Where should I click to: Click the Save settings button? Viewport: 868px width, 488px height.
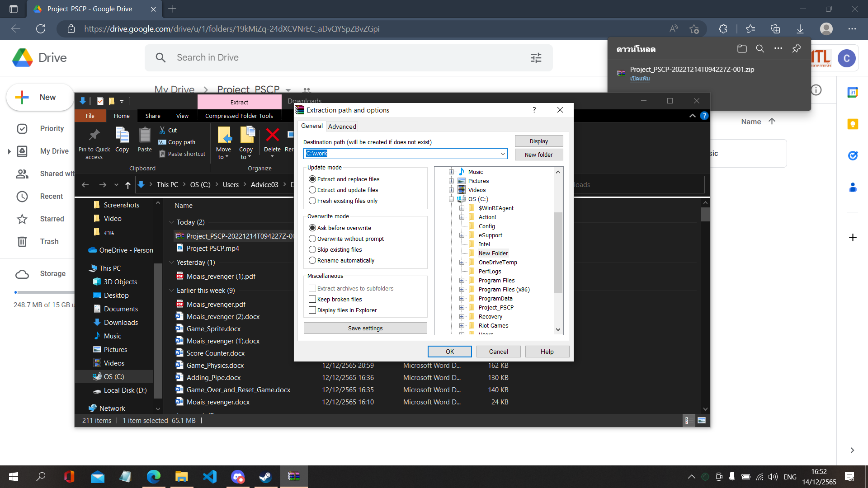click(365, 328)
